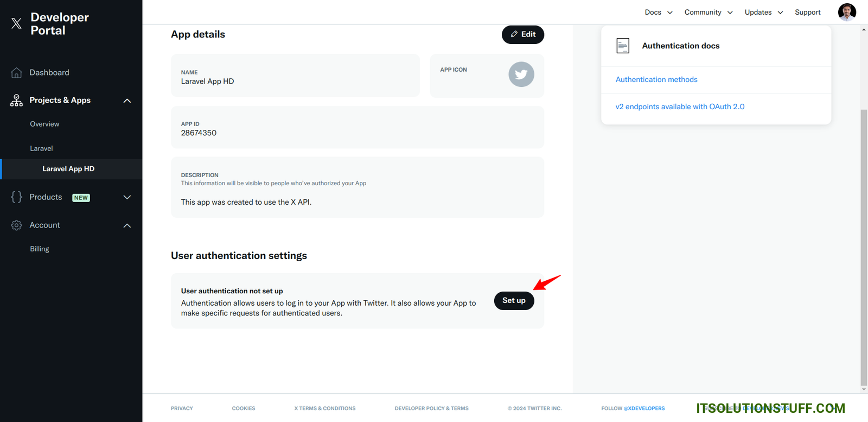
Task: Click Set up user authentication button
Action: point(514,300)
